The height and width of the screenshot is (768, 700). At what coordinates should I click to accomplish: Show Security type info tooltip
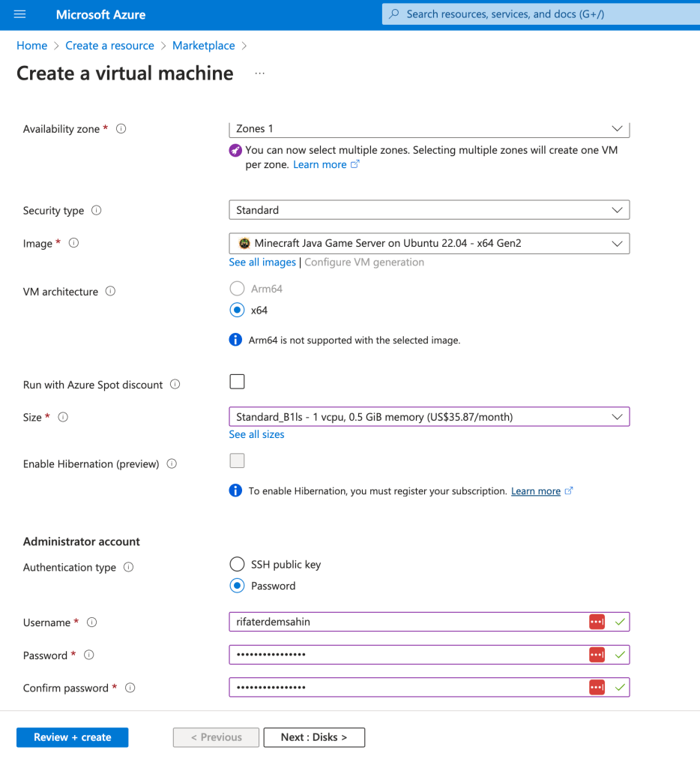click(97, 211)
